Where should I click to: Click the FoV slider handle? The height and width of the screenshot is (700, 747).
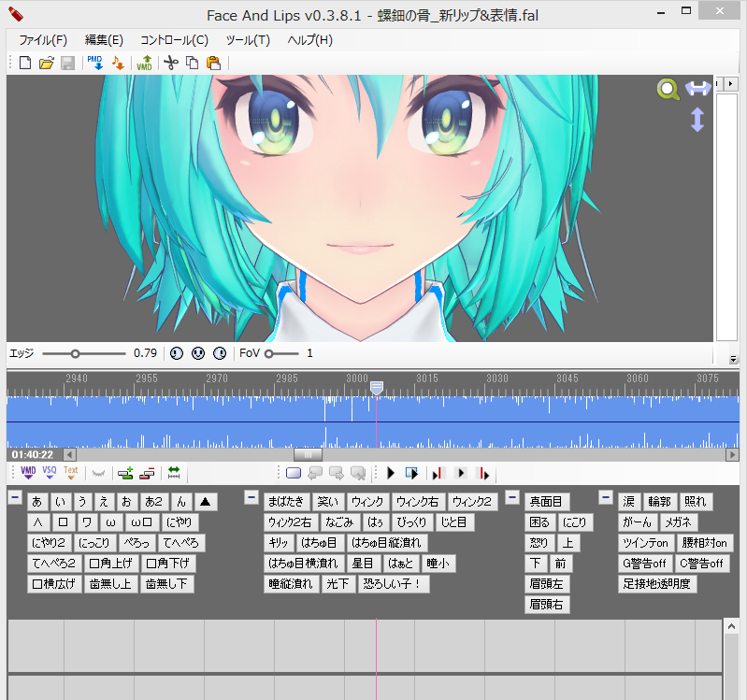[x=268, y=354]
